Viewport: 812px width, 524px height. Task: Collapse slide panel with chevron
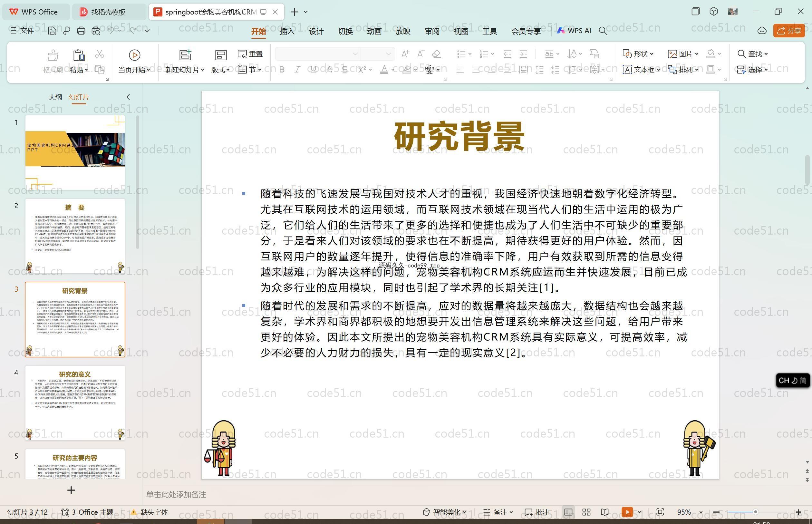(128, 97)
